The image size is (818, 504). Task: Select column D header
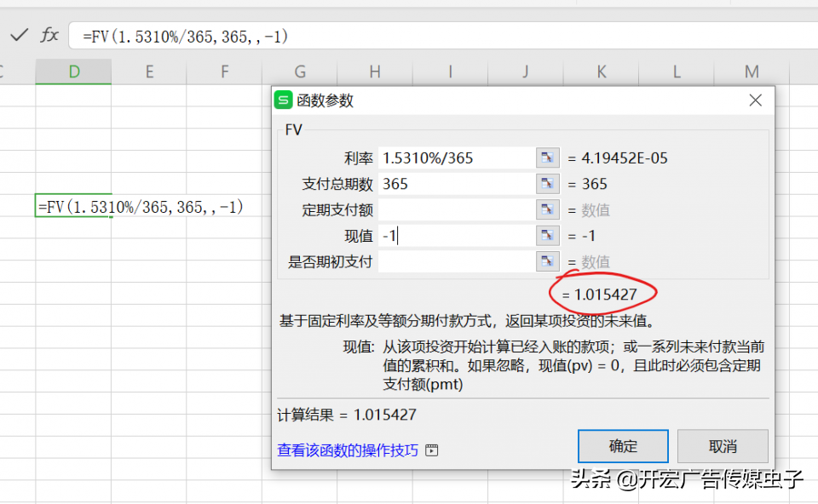tap(73, 72)
